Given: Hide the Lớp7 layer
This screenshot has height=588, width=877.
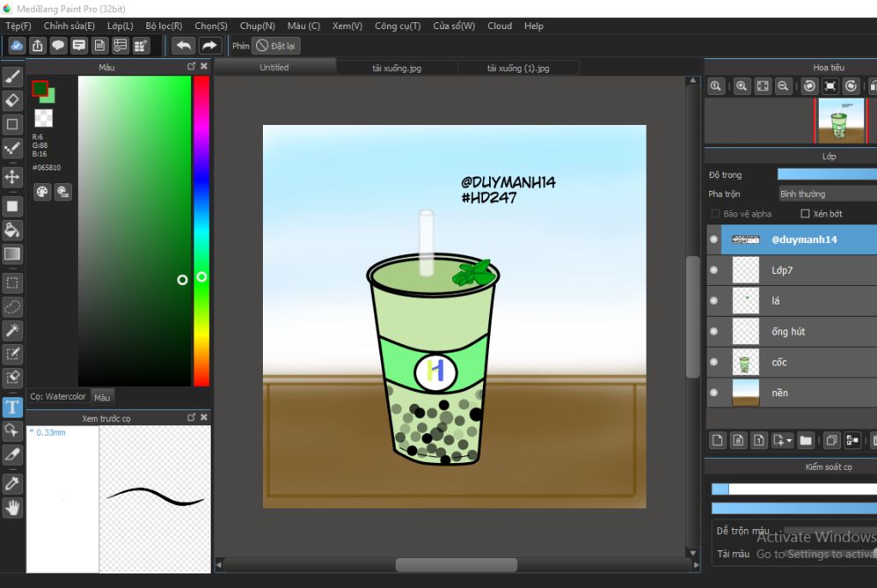Looking at the screenshot, I should [x=713, y=270].
